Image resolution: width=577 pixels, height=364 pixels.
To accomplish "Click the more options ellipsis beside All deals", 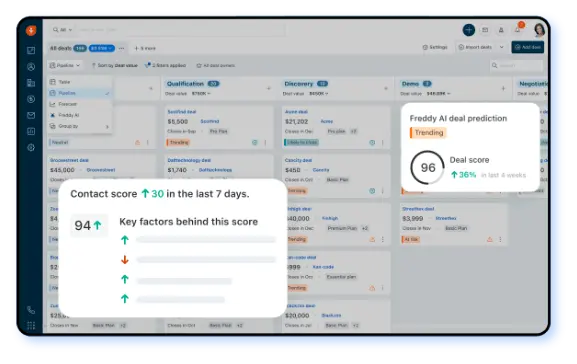I will (x=121, y=48).
